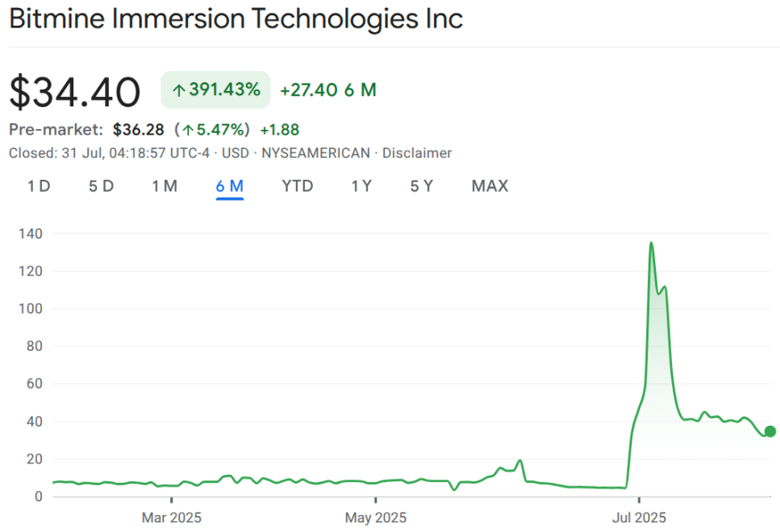Click the green endpoint dot on chart

[x=770, y=431]
